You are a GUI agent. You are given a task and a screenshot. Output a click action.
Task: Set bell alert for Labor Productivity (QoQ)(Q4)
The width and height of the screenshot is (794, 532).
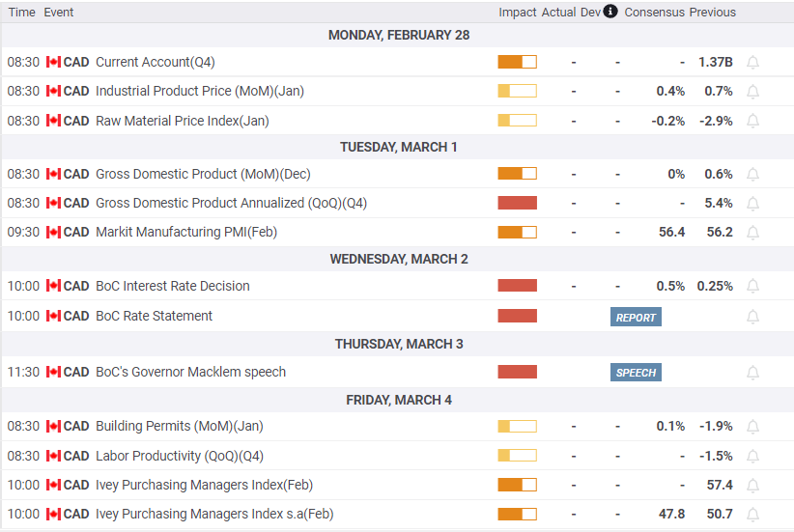(753, 456)
